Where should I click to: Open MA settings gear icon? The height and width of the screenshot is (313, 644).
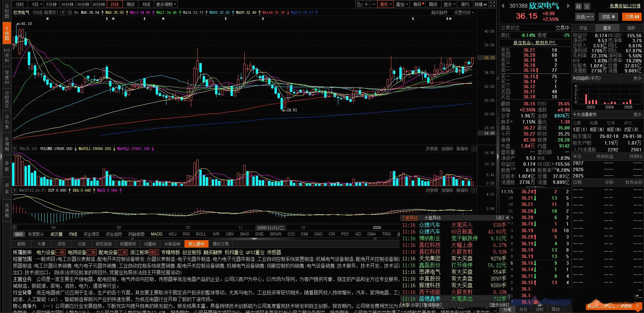coord(70,12)
